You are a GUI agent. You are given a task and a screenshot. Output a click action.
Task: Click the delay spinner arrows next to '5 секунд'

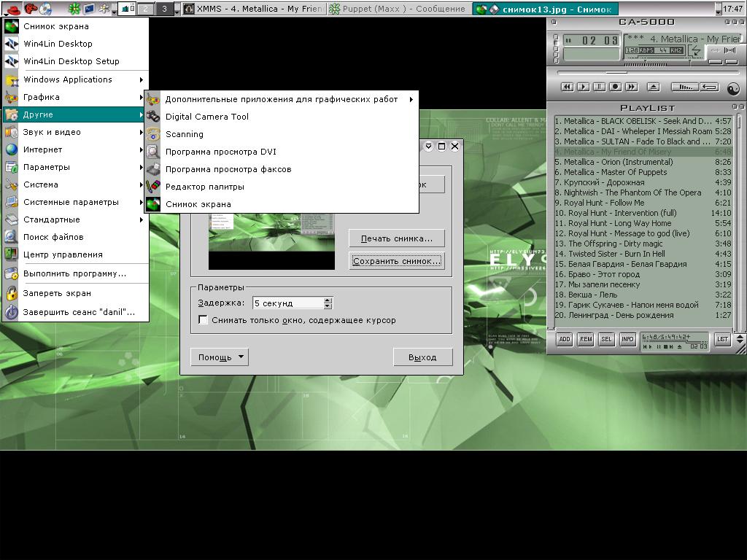coord(328,303)
